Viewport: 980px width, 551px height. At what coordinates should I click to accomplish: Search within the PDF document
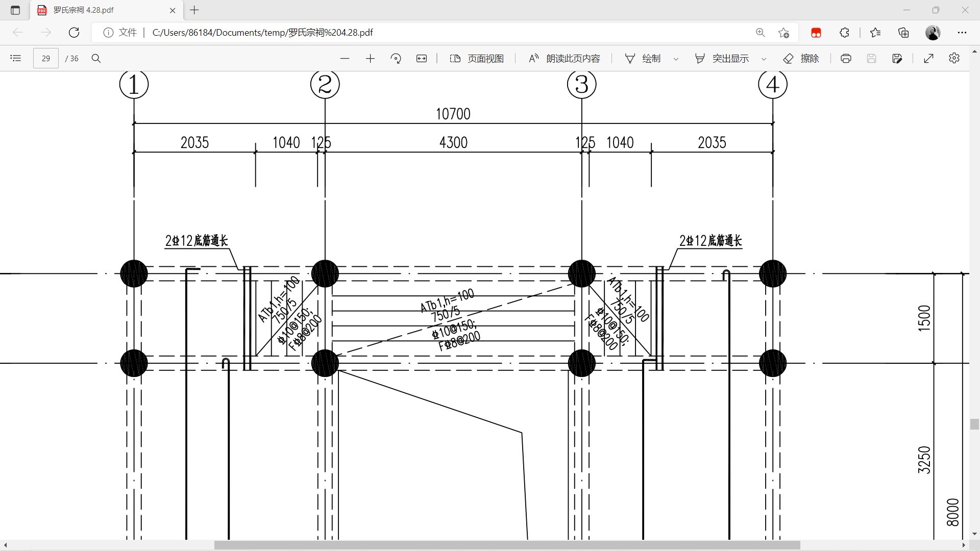[x=96, y=58]
